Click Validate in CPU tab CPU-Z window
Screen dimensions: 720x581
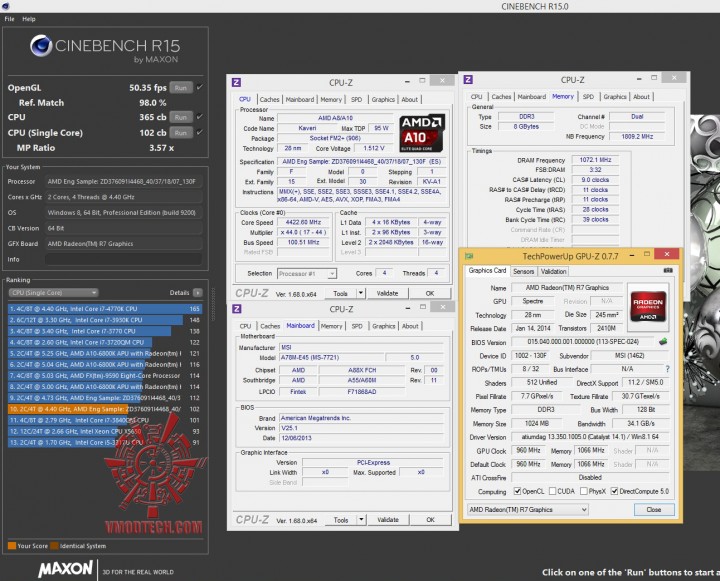[387, 293]
